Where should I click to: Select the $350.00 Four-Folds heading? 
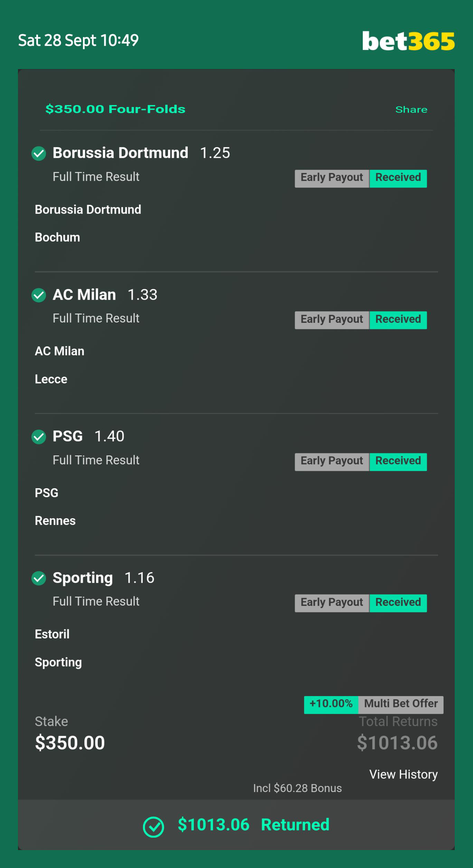tap(115, 109)
